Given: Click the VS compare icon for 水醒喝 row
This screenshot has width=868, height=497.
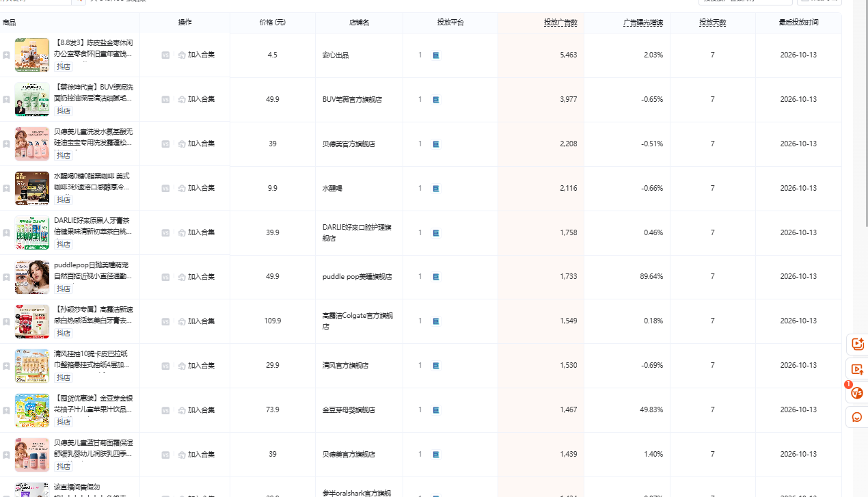Looking at the screenshot, I should click(x=165, y=188).
